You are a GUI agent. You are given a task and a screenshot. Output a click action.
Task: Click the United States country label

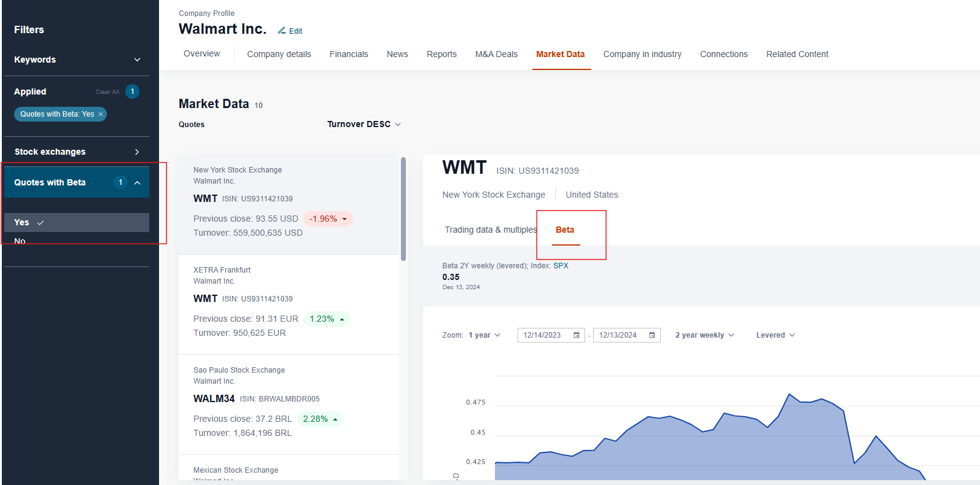[592, 195]
